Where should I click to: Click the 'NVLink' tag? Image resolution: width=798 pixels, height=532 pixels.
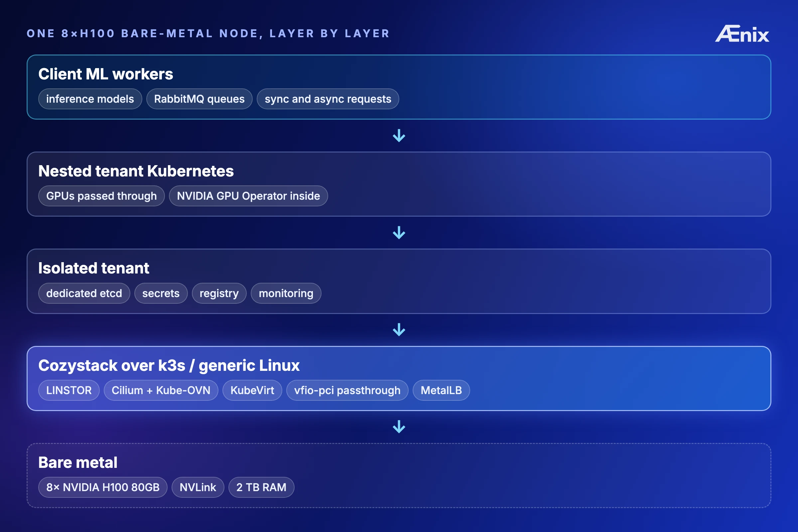tap(198, 487)
